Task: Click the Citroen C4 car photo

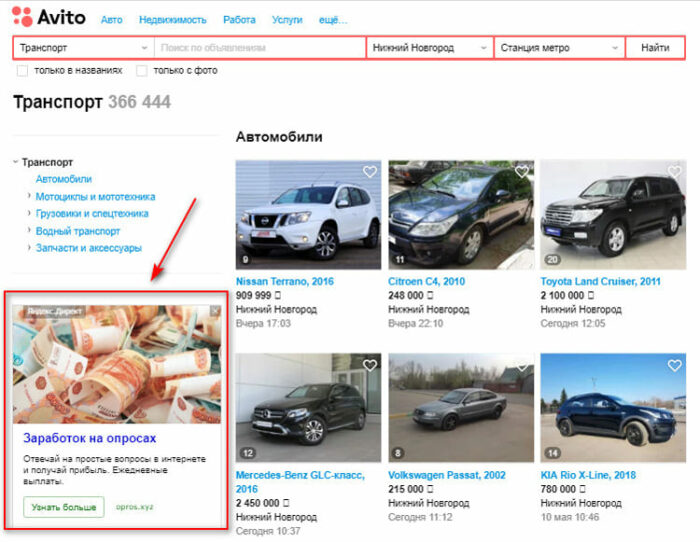Action: pos(461,215)
